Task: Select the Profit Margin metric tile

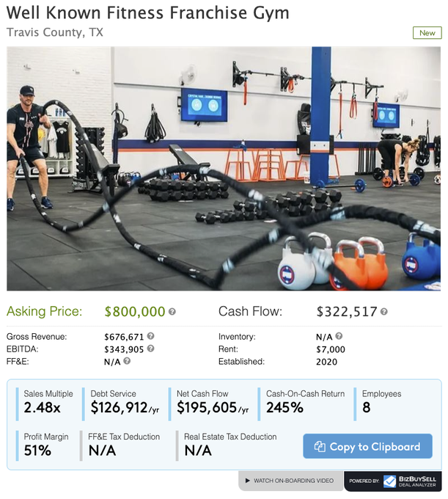Action: (x=48, y=444)
